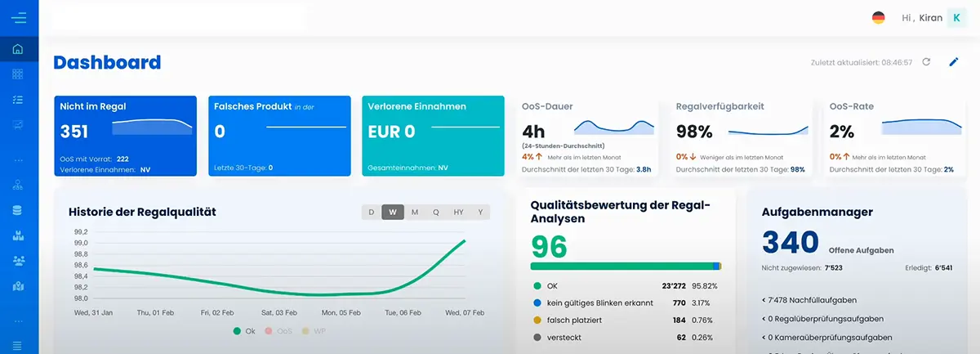Click the Home icon in the sidebar
The image size is (980, 354).
[18, 49]
